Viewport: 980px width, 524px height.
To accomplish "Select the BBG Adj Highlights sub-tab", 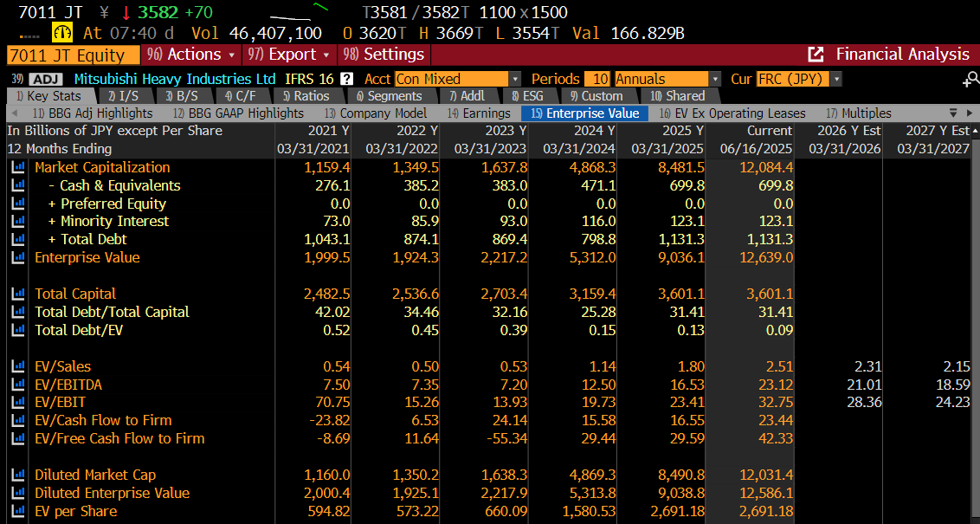I will pyautogui.click(x=93, y=113).
